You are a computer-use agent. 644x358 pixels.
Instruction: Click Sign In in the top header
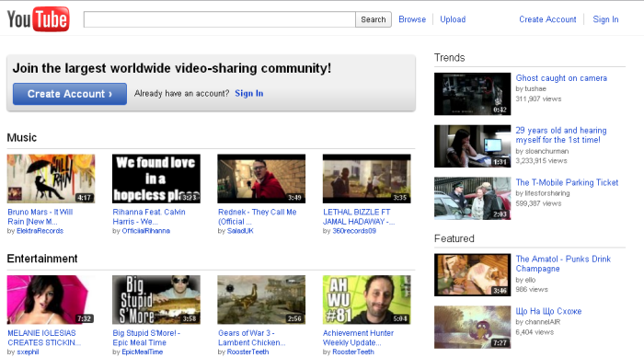(x=605, y=19)
